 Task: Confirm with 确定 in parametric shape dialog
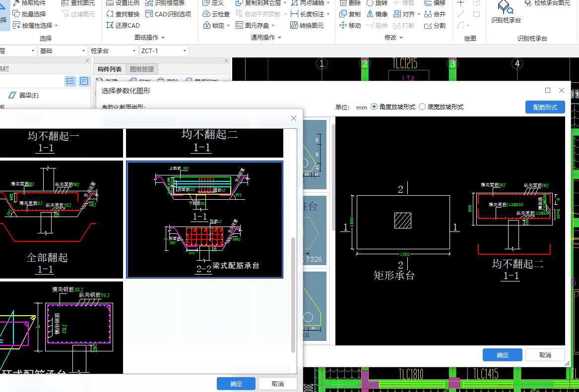(x=502, y=355)
